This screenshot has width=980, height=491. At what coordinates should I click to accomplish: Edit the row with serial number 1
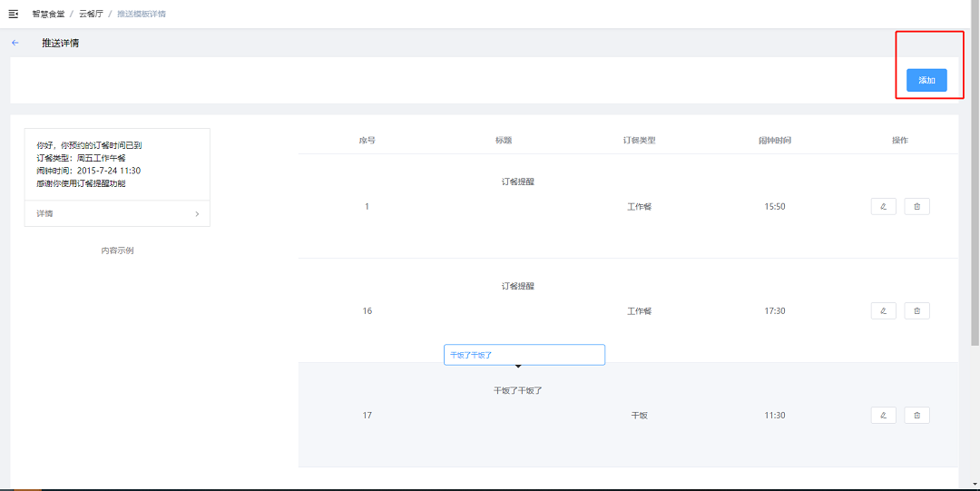point(883,207)
